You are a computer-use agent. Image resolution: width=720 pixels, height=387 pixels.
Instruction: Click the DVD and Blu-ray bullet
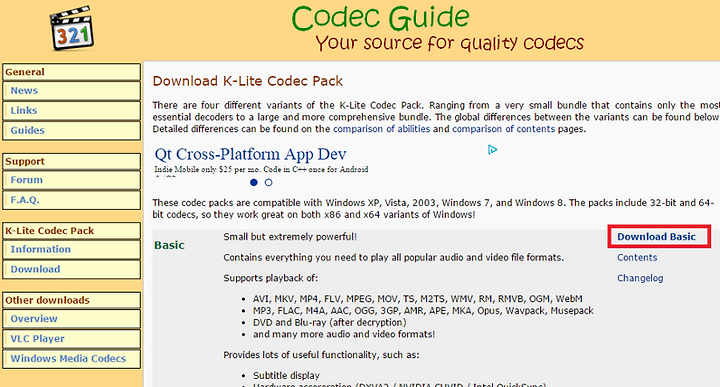330,323
